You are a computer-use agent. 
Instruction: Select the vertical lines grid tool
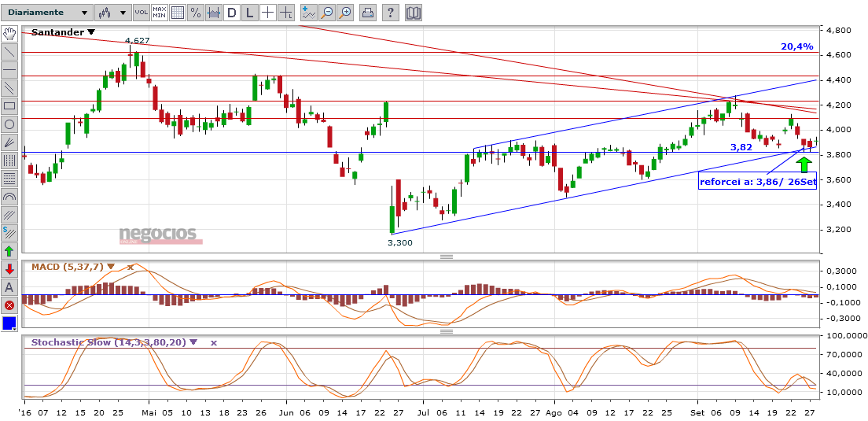point(9,161)
